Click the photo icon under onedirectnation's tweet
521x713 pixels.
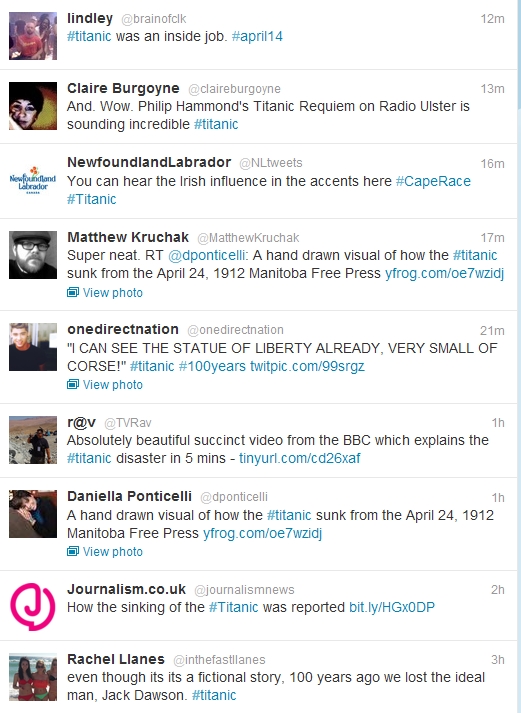click(73, 385)
